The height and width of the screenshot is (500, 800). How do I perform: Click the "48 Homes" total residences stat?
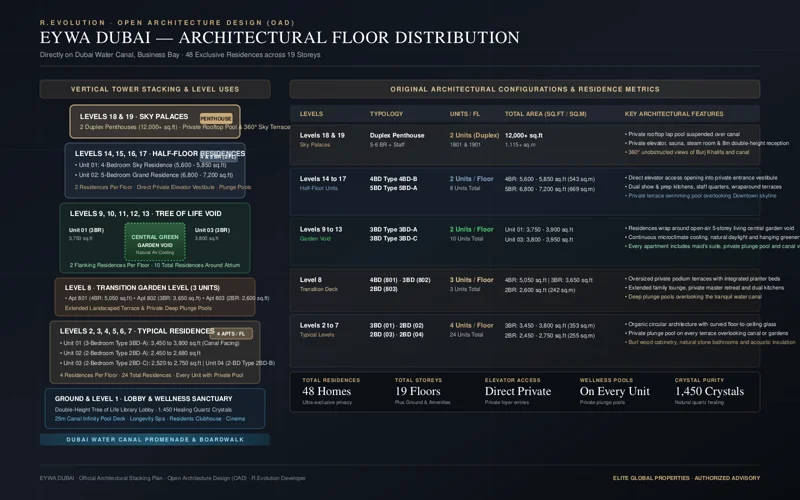[x=327, y=391]
